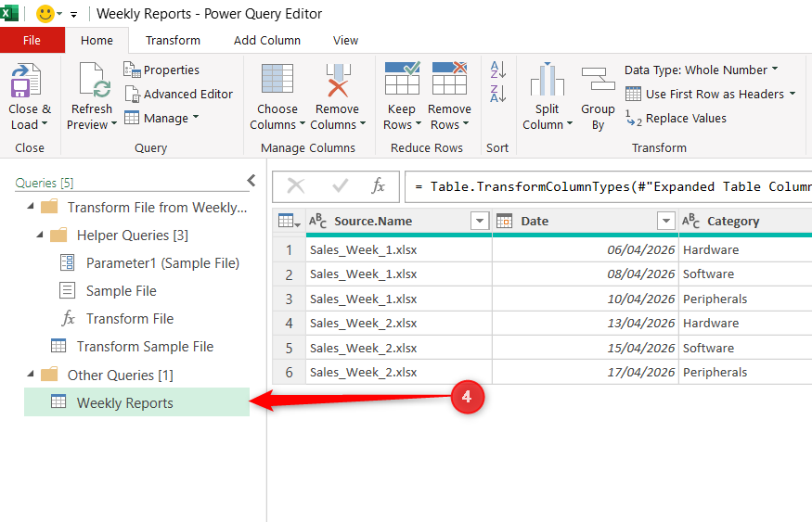The width and height of the screenshot is (812, 522).
Task: Open query Properties
Action: tap(161, 70)
